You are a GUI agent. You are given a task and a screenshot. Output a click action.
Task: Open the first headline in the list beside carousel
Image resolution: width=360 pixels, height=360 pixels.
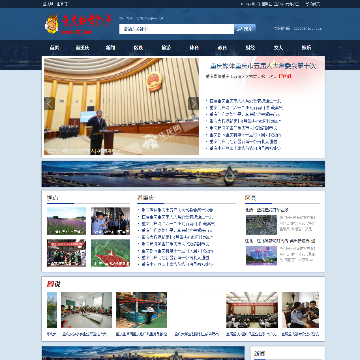pos(245,101)
